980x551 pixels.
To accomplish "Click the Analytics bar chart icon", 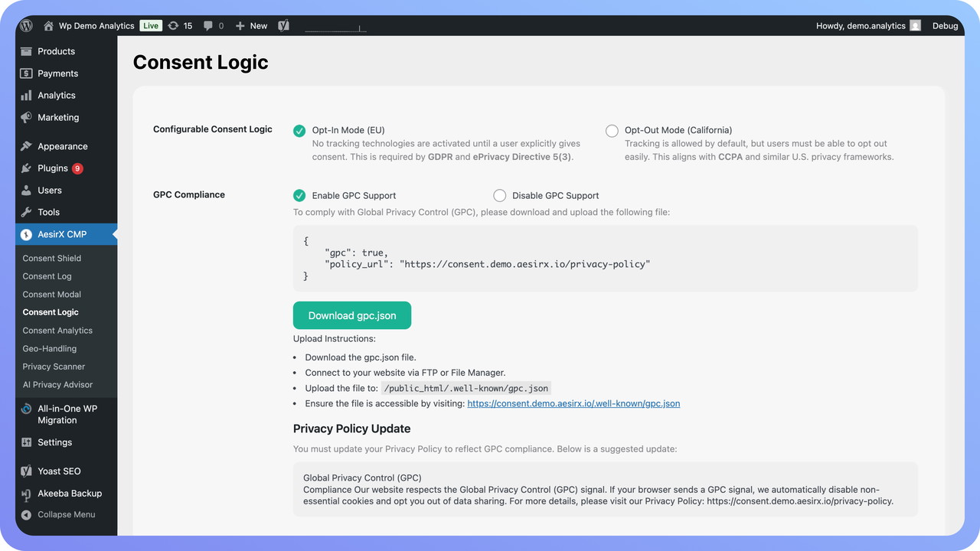I will [x=26, y=95].
